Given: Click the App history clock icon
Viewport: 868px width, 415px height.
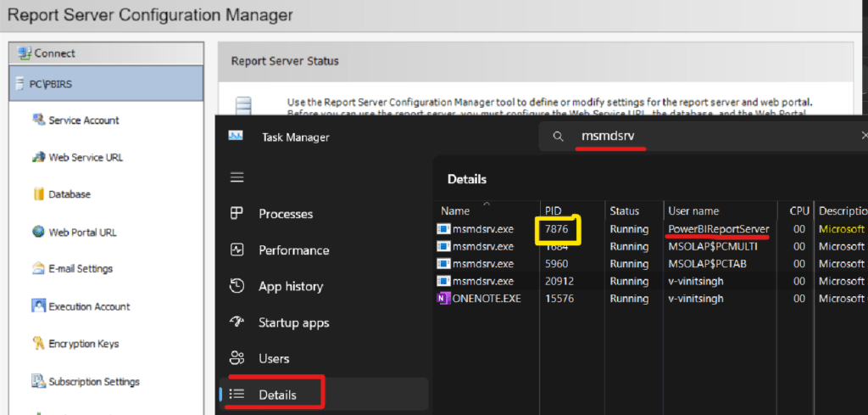Looking at the screenshot, I should (x=237, y=286).
